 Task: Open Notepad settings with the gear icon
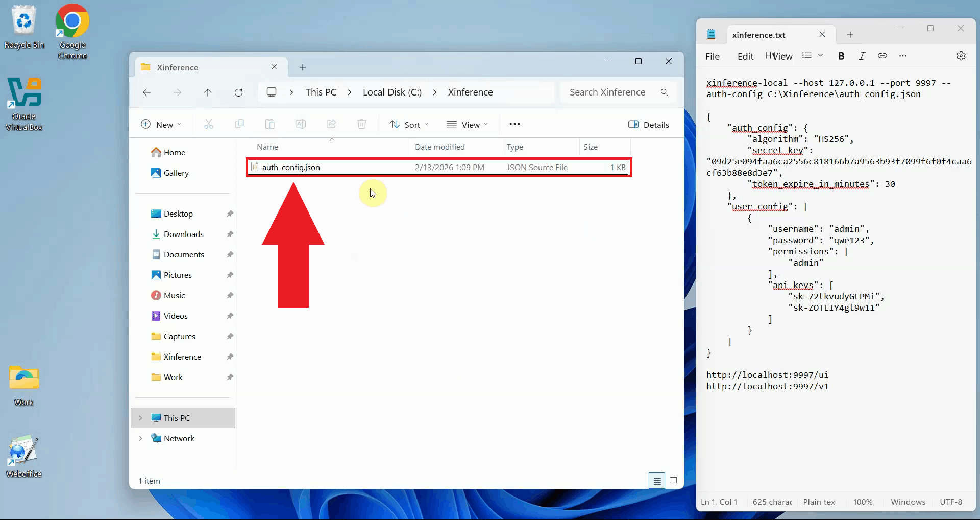[x=962, y=56]
